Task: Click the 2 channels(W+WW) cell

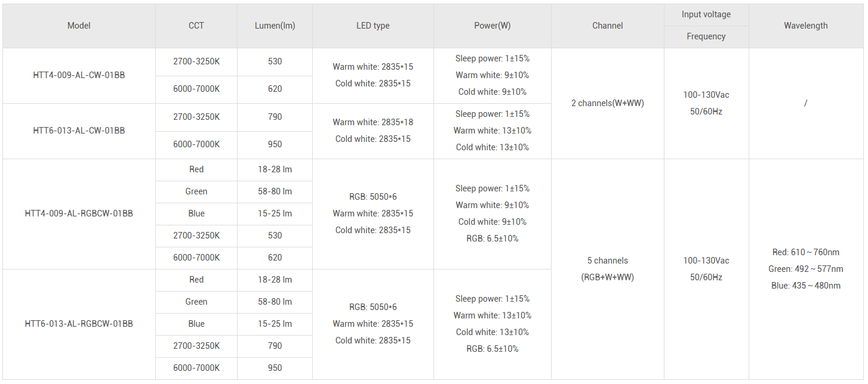Action: (x=607, y=103)
